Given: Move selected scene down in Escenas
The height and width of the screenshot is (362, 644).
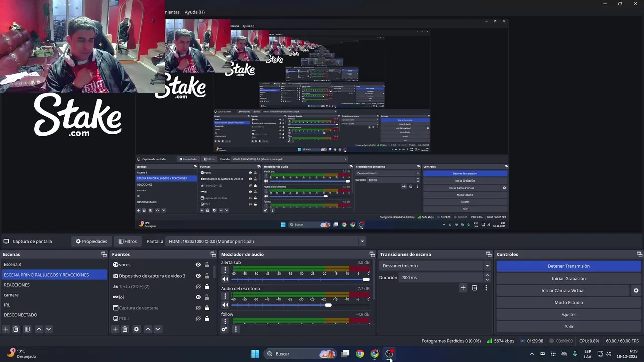Looking at the screenshot, I should [48, 329].
